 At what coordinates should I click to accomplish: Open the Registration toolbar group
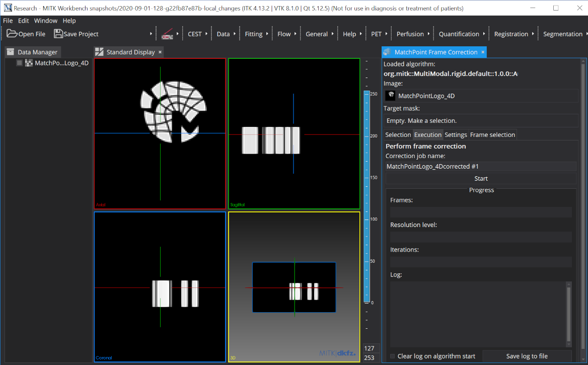511,34
